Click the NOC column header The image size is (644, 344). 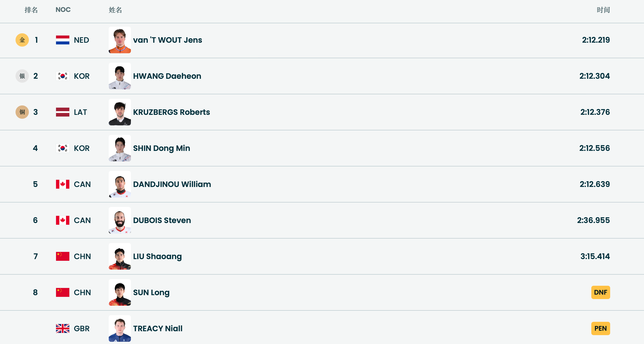(63, 10)
